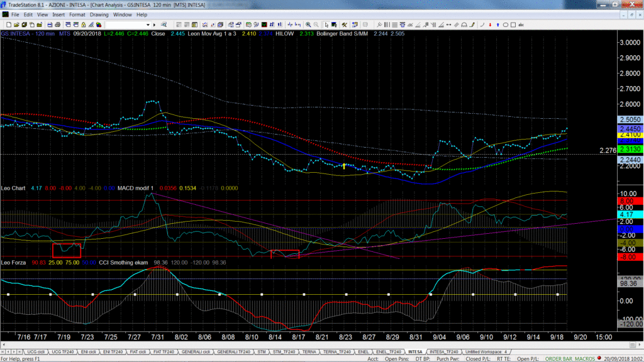Switch to the ENEL_TF240 workspace tab
Screen dimensions: 644x362
(388, 352)
